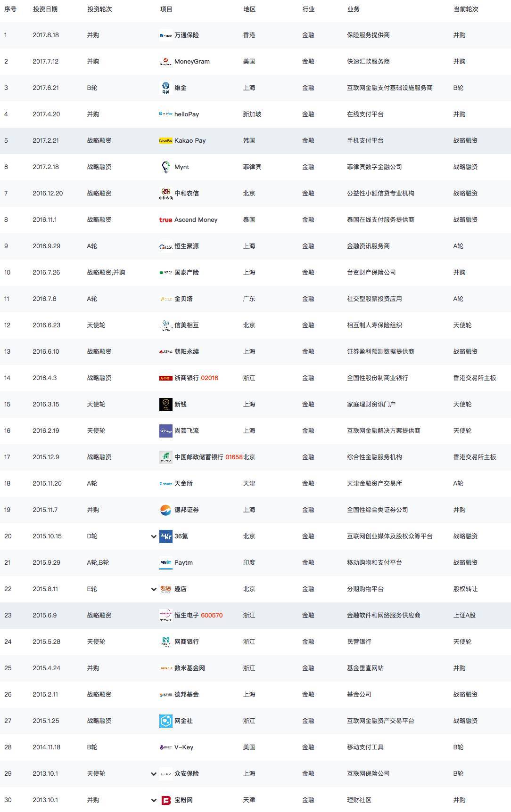Open the Ascend Money project link
This screenshot has width=511, height=812.
click(196, 220)
